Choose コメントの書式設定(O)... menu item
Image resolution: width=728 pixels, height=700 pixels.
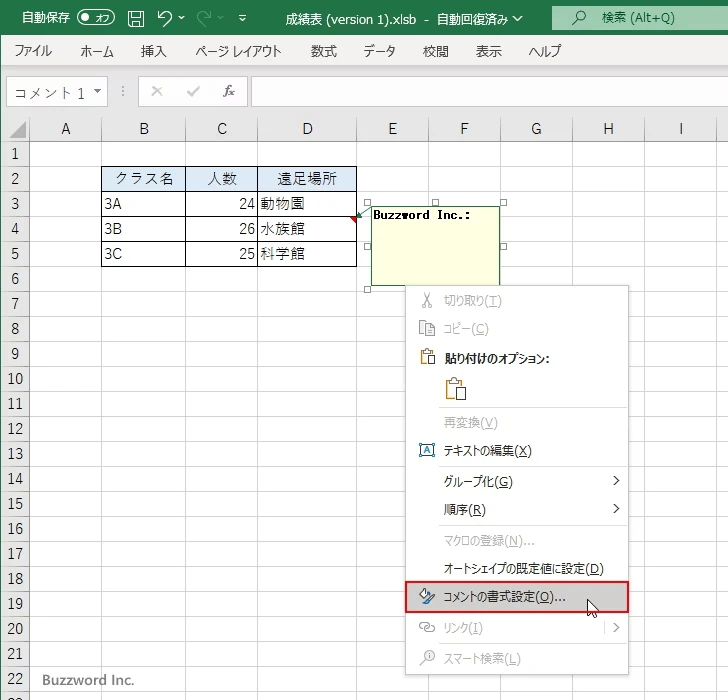click(517, 597)
